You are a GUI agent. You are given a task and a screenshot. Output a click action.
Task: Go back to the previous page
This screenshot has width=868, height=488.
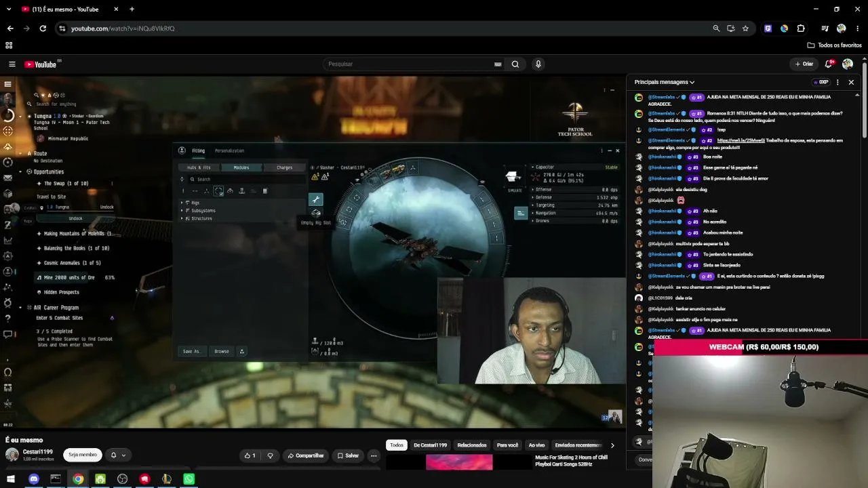click(x=10, y=28)
